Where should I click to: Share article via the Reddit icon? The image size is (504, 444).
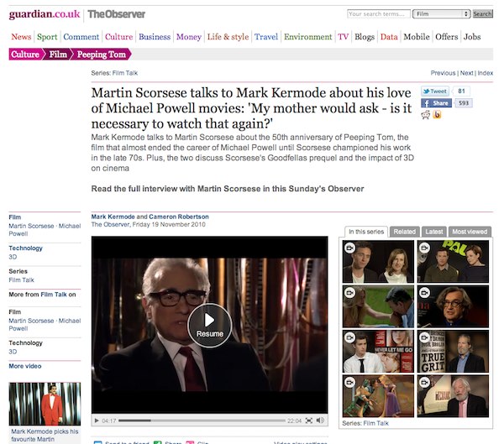426,115
